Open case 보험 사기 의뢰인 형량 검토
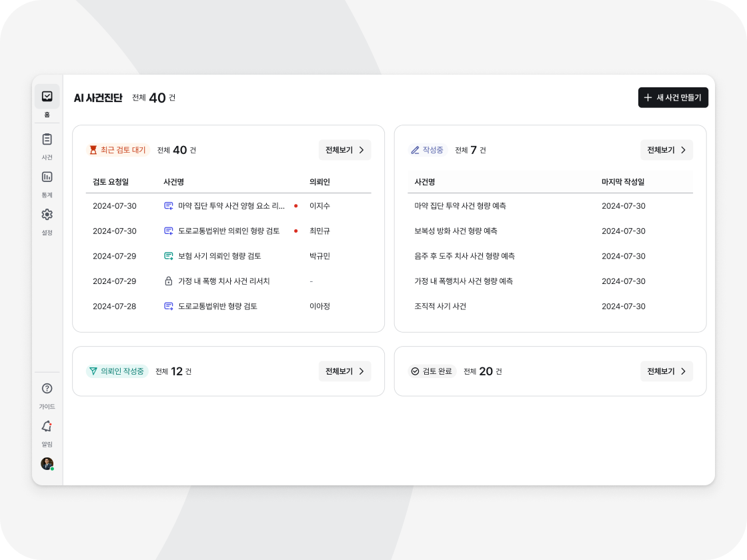The image size is (747, 560). point(219,256)
